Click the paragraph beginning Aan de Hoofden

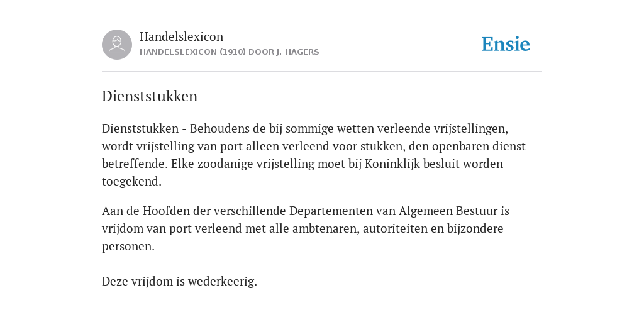pos(306,228)
